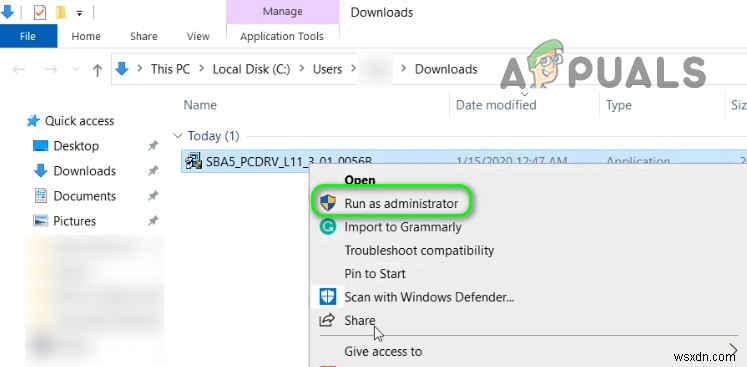Click the Windows Defender shield icon
747x367 pixels.
pos(328,296)
